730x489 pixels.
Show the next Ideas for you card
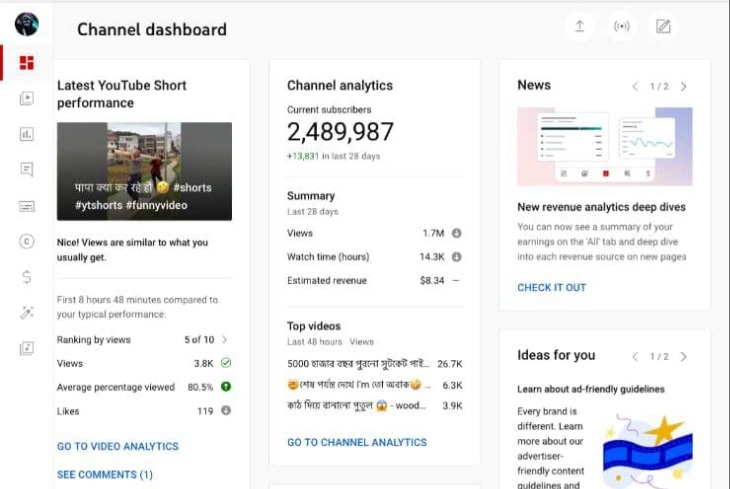tap(683, 356)
